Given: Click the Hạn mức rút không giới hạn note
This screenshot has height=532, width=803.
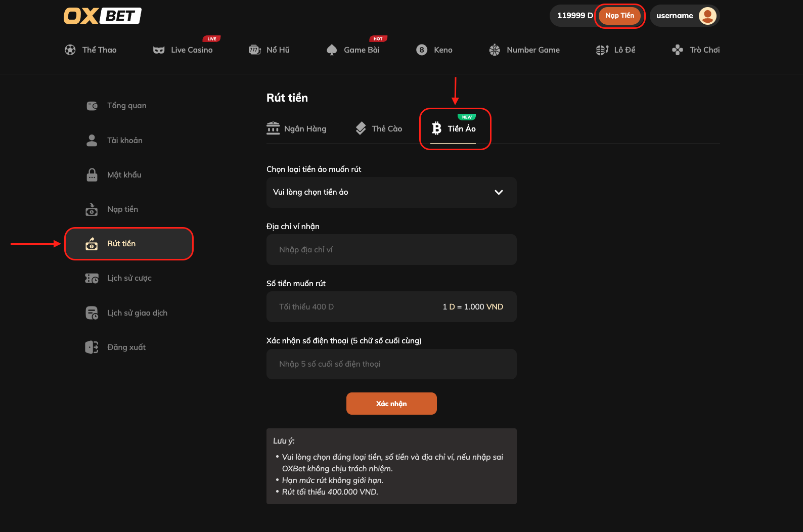Looking at the screenshot, I should (x=333, y=480).
